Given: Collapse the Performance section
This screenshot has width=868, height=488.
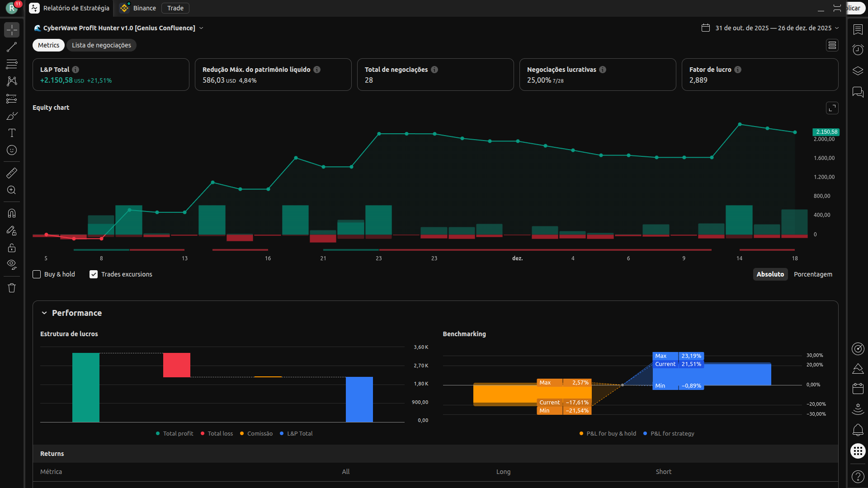Looking at the screenshot, I should click(44, 313).
